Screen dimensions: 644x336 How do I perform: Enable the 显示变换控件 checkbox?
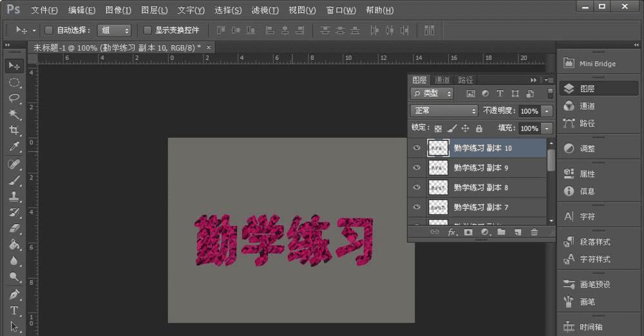pos(147,30)
